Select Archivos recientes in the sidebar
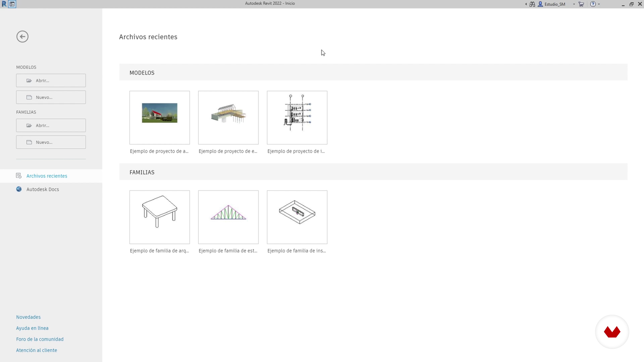 click(51, 176)
